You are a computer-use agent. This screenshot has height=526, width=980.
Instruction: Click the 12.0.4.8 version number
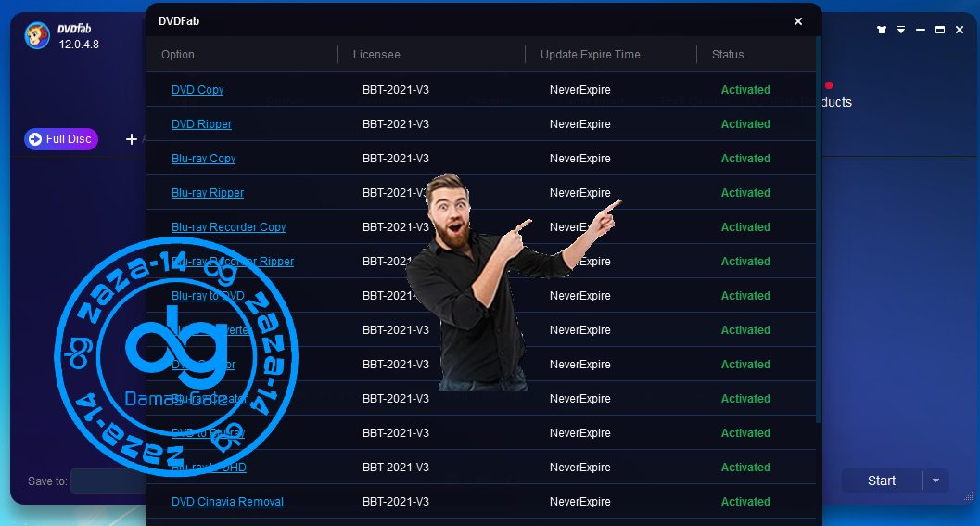tap(79, 45)
